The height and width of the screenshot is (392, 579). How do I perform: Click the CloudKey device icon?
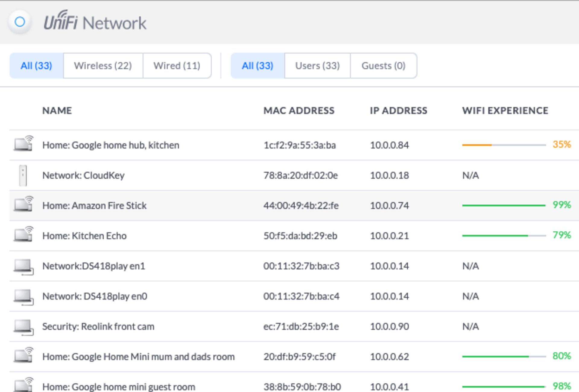tap(23, 175)
